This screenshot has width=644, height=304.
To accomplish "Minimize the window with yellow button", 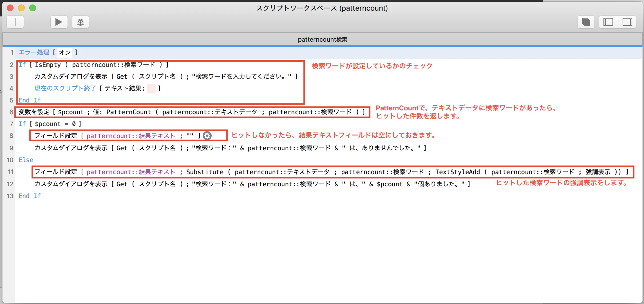I will [21, 8].
